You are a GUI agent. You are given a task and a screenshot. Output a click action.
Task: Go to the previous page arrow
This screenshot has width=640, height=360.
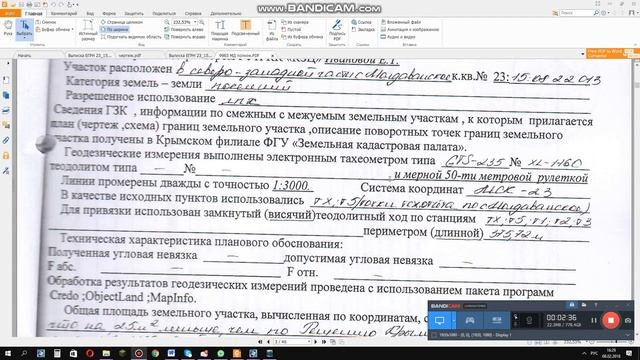coord(268,342)
